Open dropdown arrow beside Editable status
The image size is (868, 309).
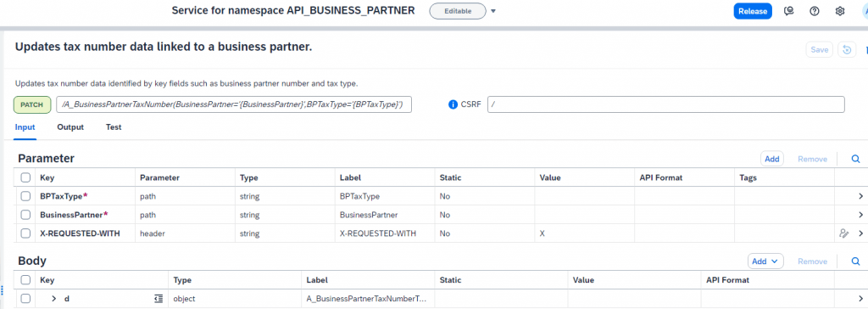coord(493,11)
